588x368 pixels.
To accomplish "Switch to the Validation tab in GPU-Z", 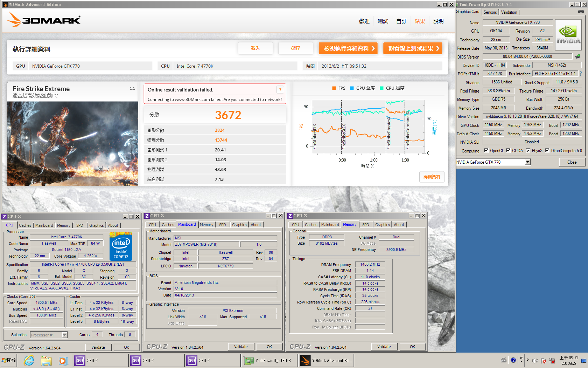I will click(509, 12).
